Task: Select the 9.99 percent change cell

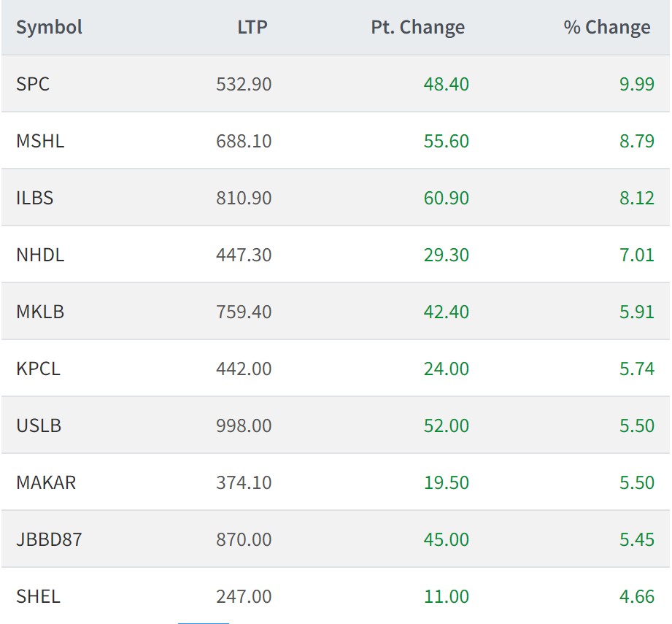Action: (637, 84)
